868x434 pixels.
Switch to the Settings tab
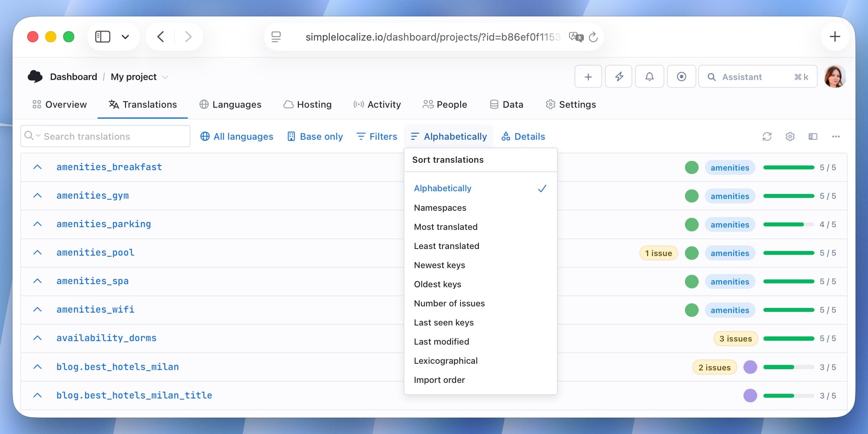[x=571, y=105]
